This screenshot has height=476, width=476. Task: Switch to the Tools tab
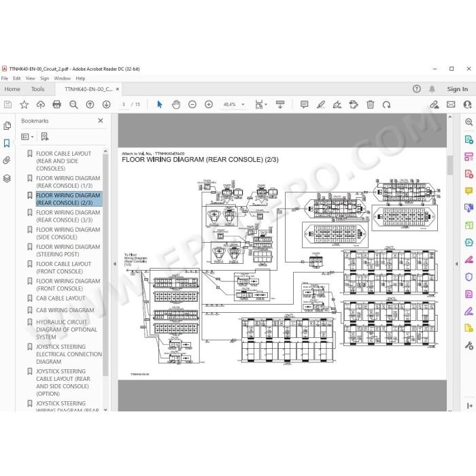point(37,89)
